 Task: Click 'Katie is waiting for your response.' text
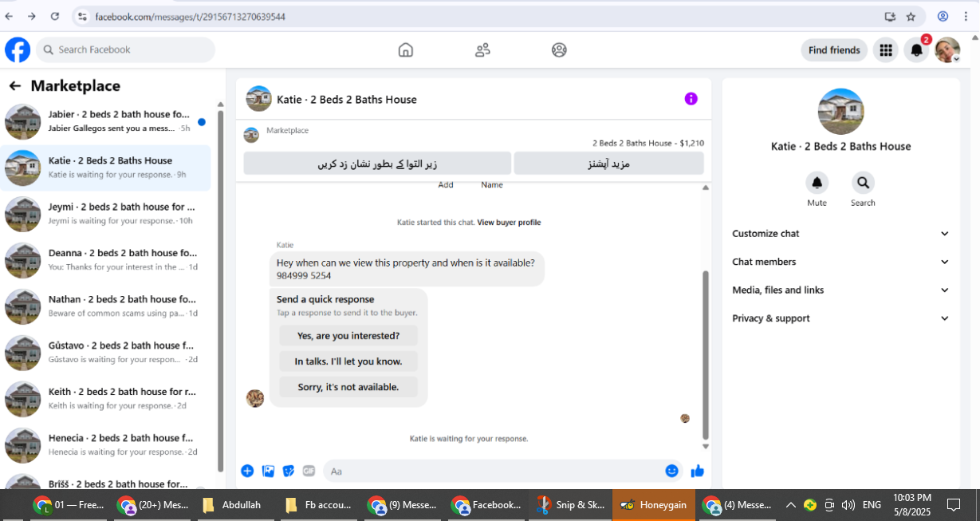pos(469,439)
